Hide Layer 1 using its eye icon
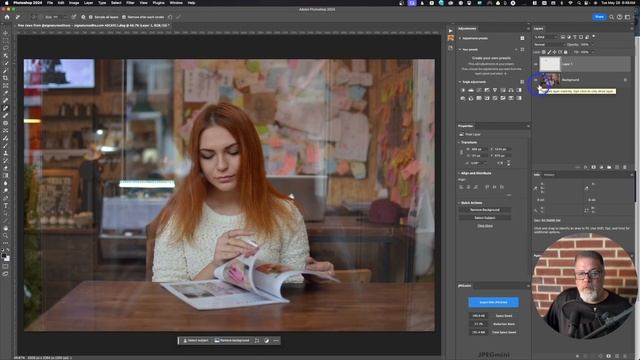Screen dimensions: 640x360 (x=536, y=64)
